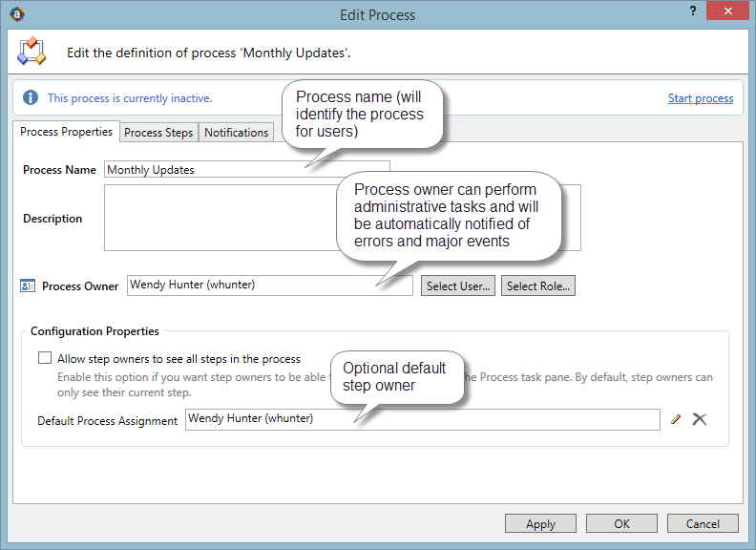This screenshot has width=756, height=550.
Task: Click the pencil edit icon for Default Process Assignment
Action: coord(676,419)
